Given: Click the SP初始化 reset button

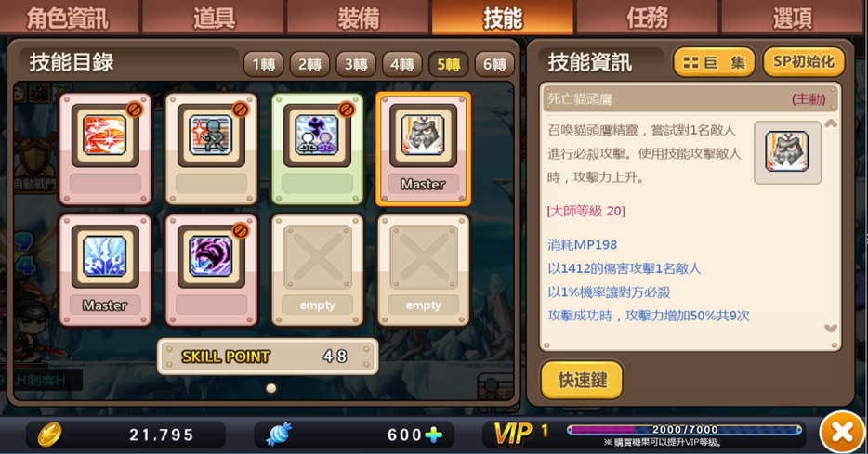Looking at the screenshot, I should click(x=803, y=62).
